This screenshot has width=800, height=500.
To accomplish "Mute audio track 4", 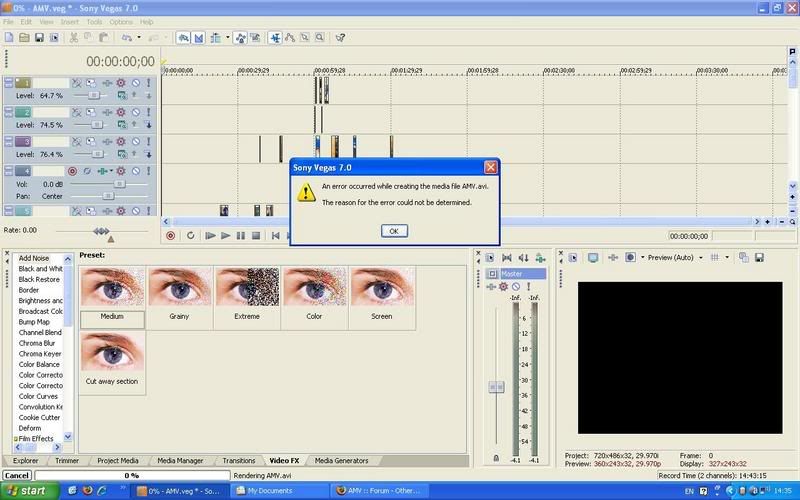I will (x=136, y=171).
